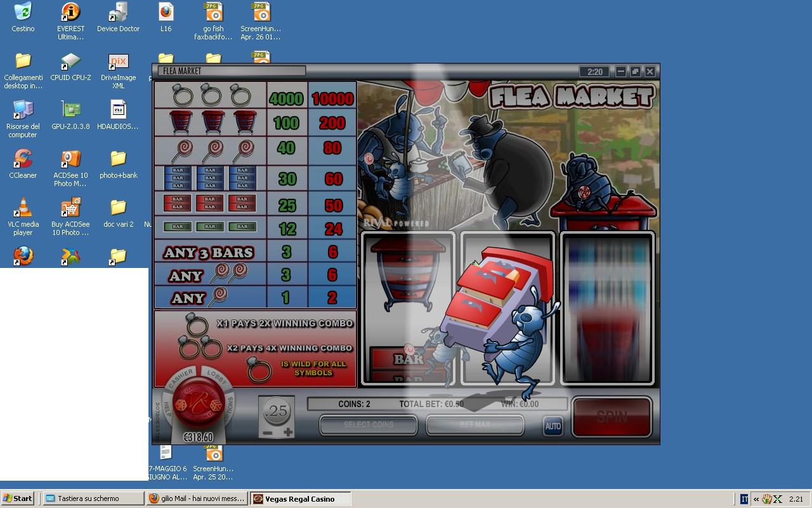The width and height of the screenshot is (812, 508).
Task: Close the Flea Market game window
Action: tap(650, 72)
